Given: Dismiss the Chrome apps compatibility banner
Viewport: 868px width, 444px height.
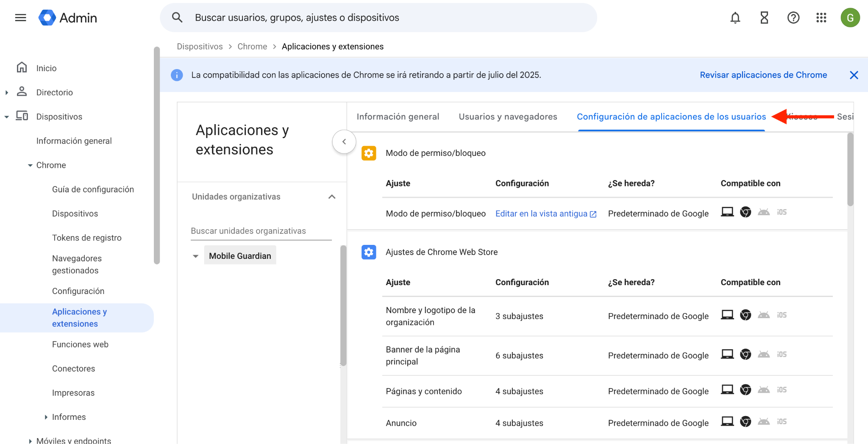Looking at the screenshot, I should click(x=854, y=75).
